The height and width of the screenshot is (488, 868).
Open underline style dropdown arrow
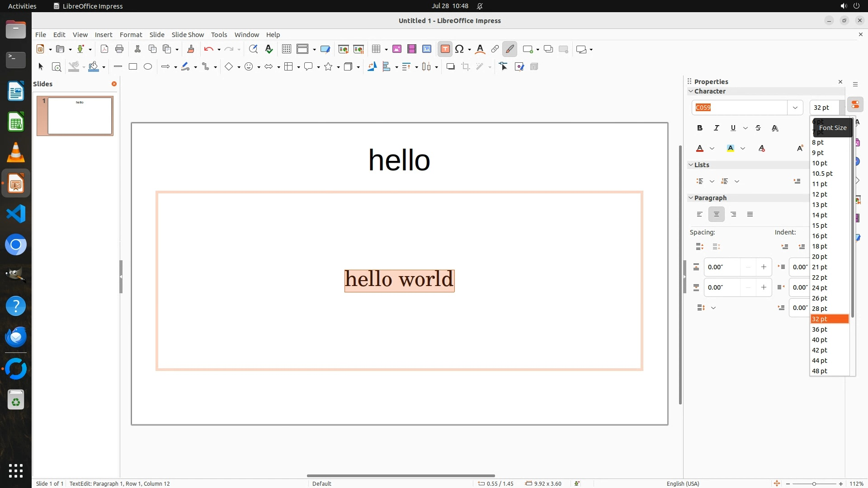[745, 128]
